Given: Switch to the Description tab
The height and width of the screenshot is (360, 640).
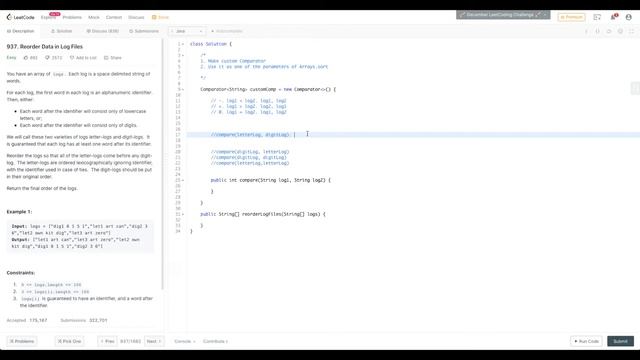Looking at the screenshot, I should coord(20,31).
